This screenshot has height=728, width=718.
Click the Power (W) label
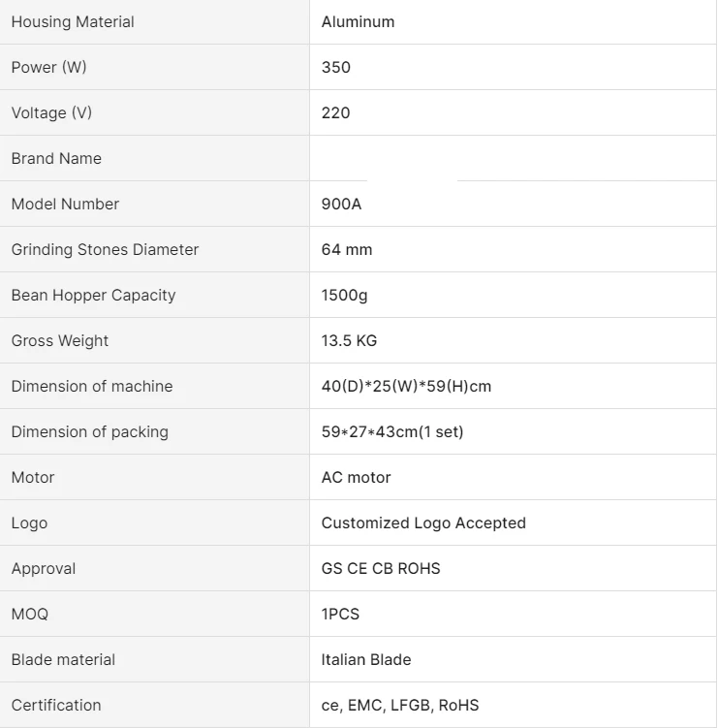pos(48,67)
